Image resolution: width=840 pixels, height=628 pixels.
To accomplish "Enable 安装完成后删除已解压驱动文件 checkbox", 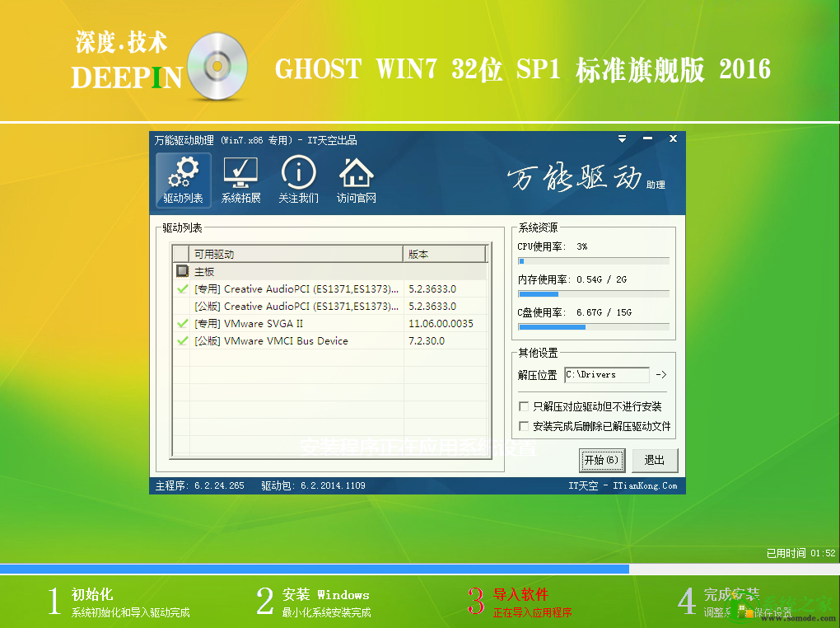I will pos(524,426).
